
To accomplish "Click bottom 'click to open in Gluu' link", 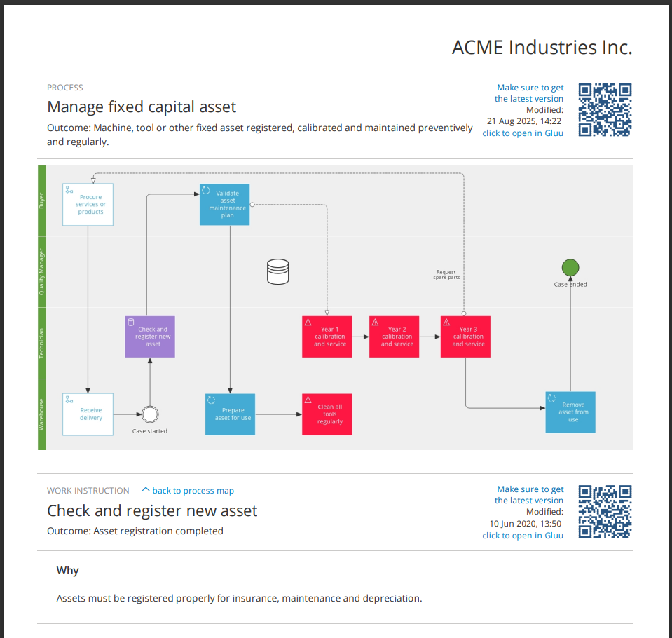I will 522,536.
